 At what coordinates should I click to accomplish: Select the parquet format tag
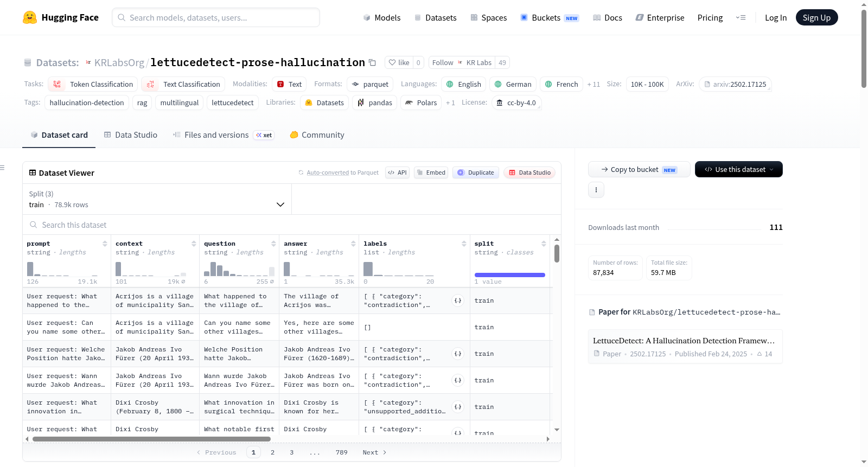370,84
